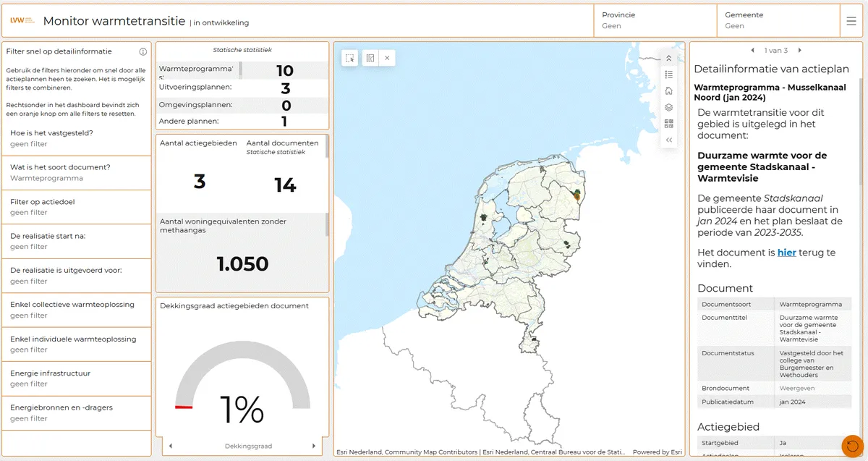Open the document via the 'hier' hyperlink
868x461 pixels.
click(786, 253)
